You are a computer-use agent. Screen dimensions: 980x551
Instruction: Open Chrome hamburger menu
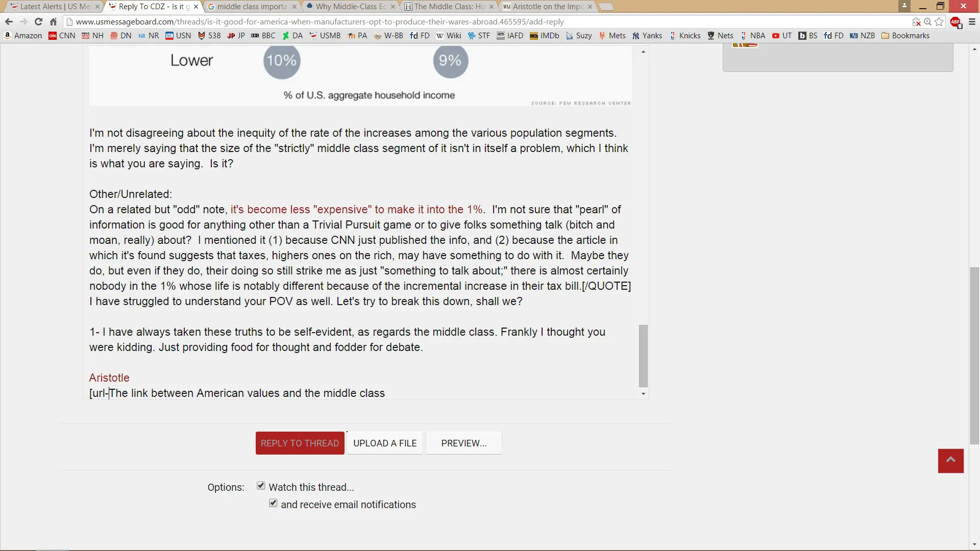pyautogui.click(x=972, y=21)
